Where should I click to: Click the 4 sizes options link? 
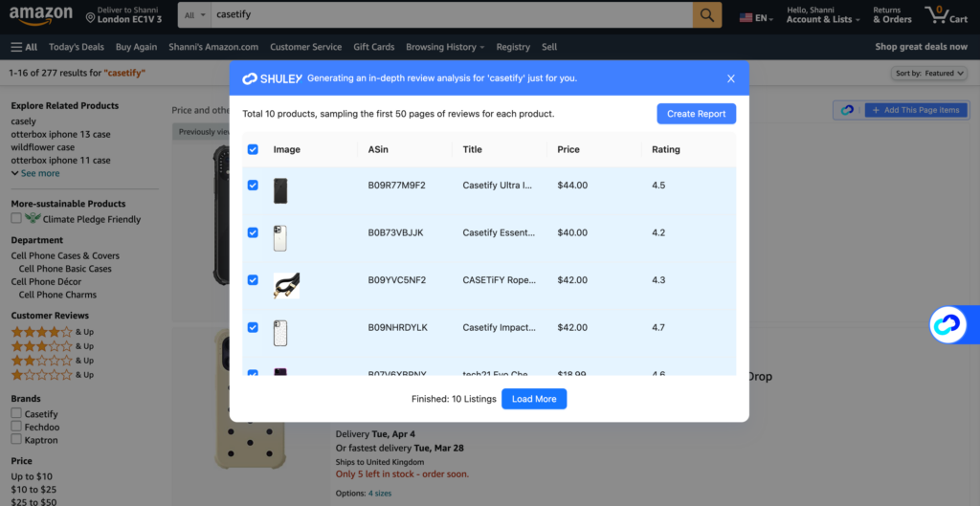380,494
